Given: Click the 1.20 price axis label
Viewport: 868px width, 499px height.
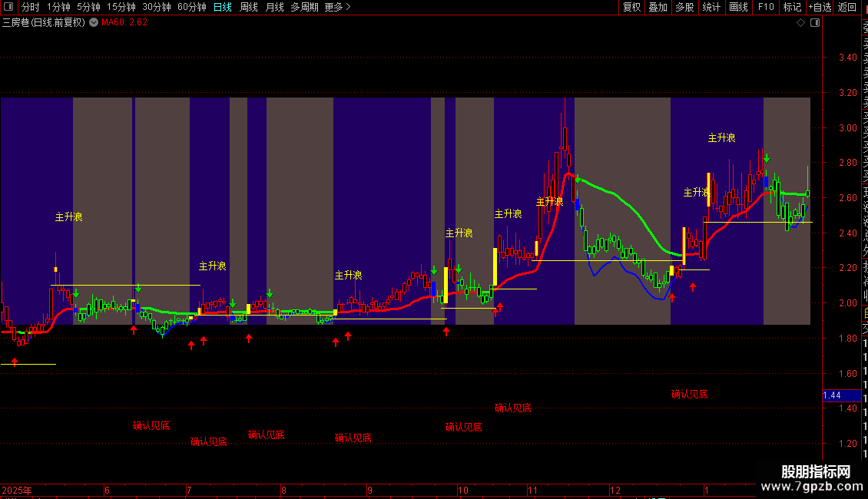Looking at the screenshot, I should coord(848,444).
